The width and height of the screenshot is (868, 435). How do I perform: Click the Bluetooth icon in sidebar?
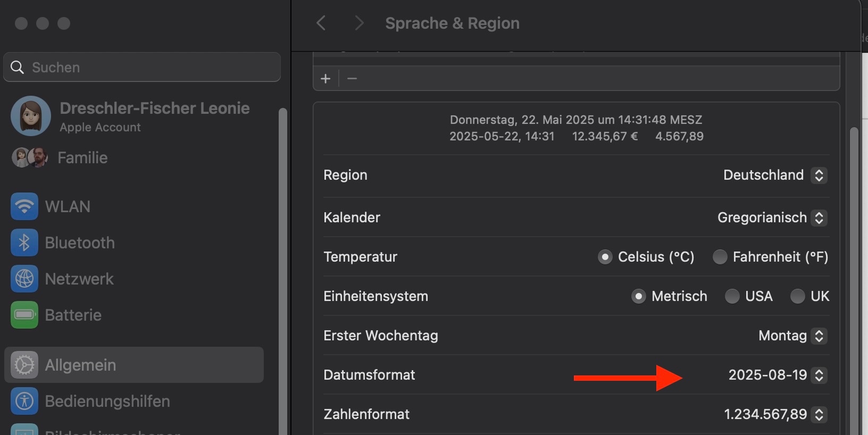24,242
